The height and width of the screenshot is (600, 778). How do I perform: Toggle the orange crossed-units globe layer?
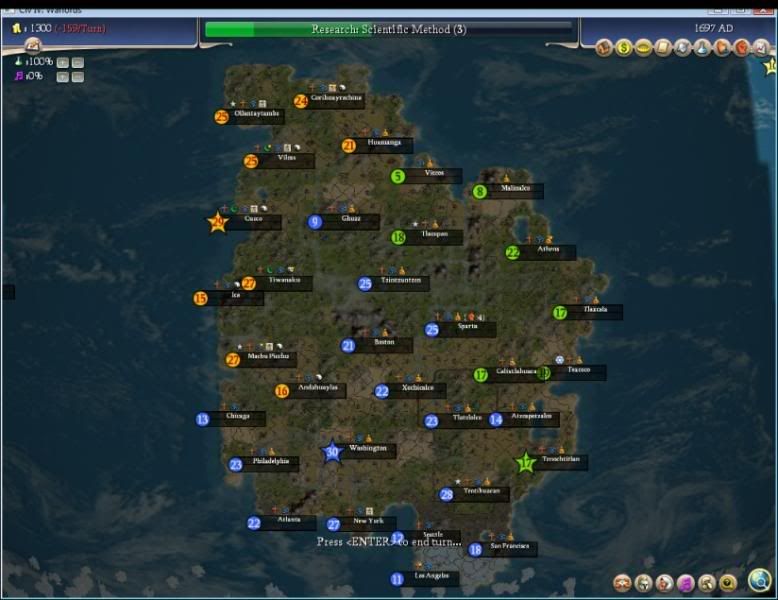tap(622, 583)
